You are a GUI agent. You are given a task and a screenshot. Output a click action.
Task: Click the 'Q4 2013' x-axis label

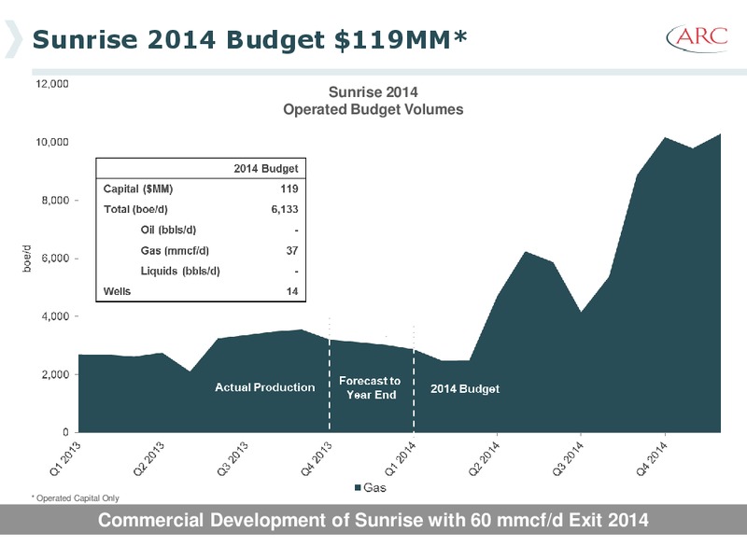pos(317,458)
